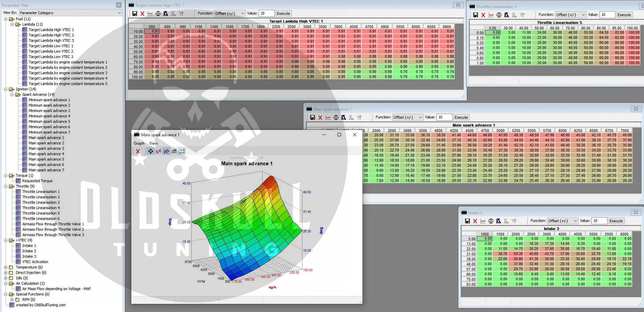
Task: Click Execute button in the Intake 3 window
Action: pyautogui.click(x=616, y=221)
